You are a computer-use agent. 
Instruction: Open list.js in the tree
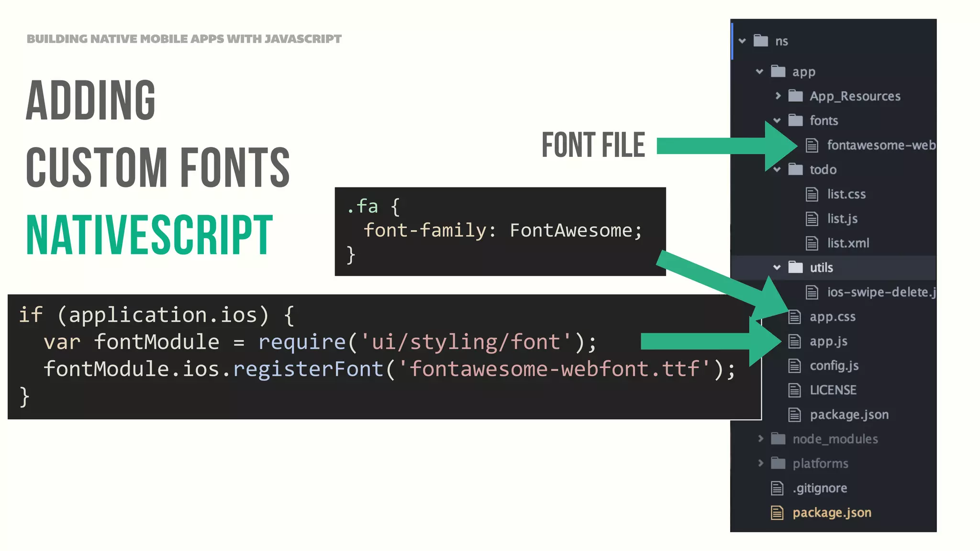click(842, 219)
